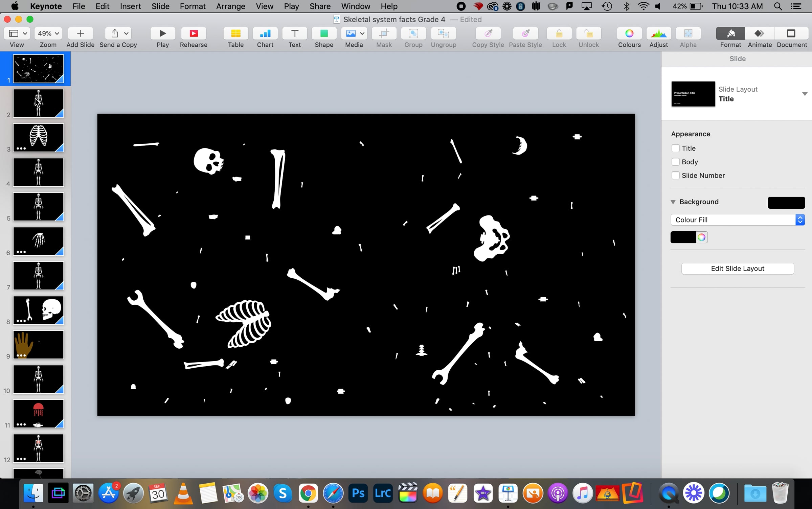Screen dimensions: 812x509
Task: Insert a Table from toolbar
Action: point(235,33)
